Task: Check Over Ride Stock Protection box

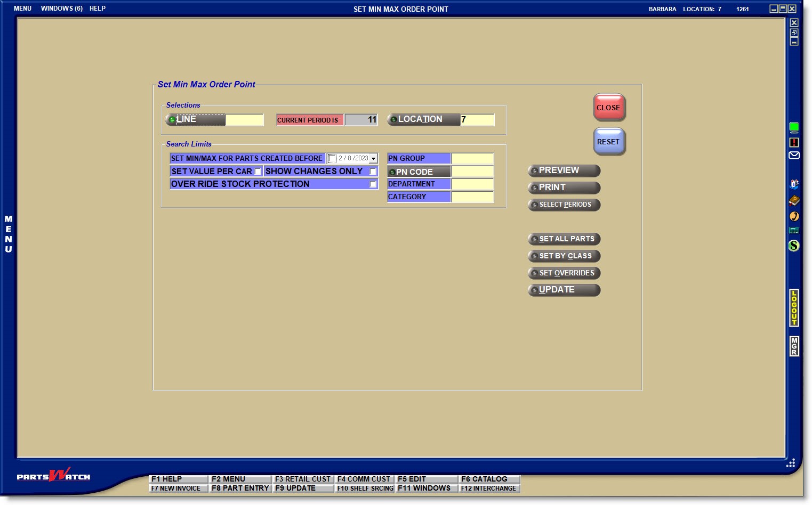Action: (x=373, y=184)
